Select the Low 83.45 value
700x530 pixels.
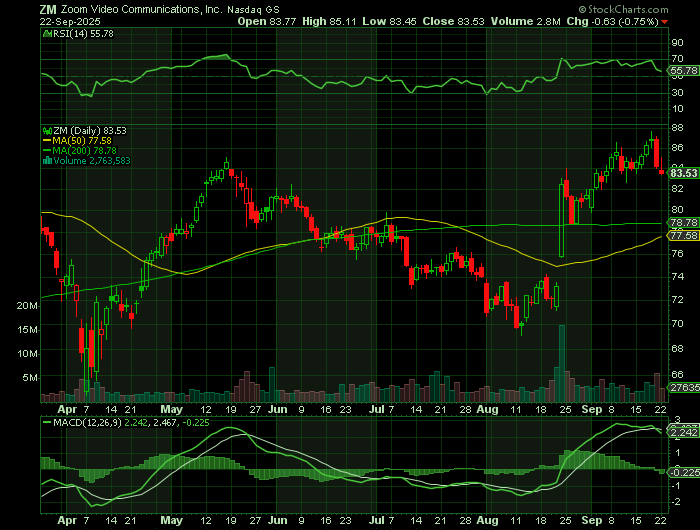[x=389, y=21]
